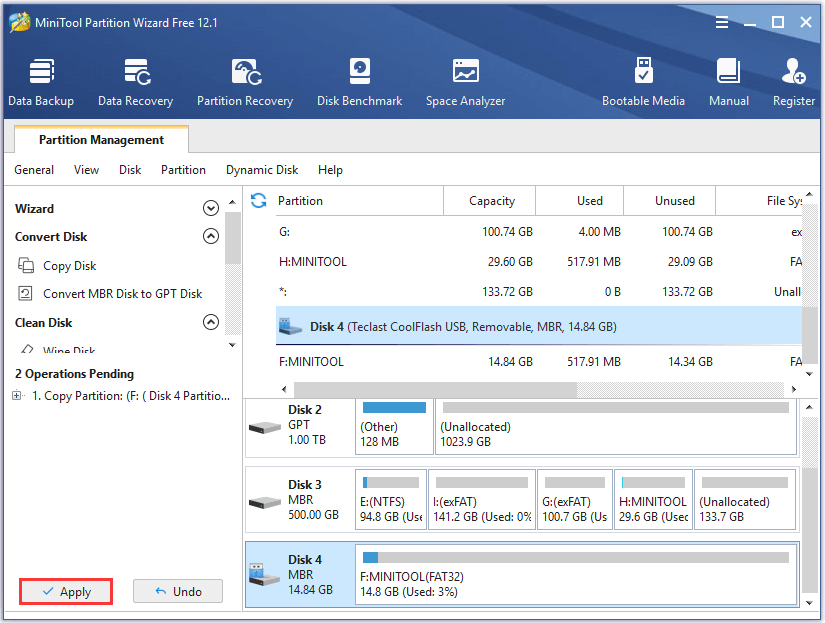The image size is (825, 623).
Task: Select G:(exFAT) block on Disk 3
Action: tap(575, 499)
